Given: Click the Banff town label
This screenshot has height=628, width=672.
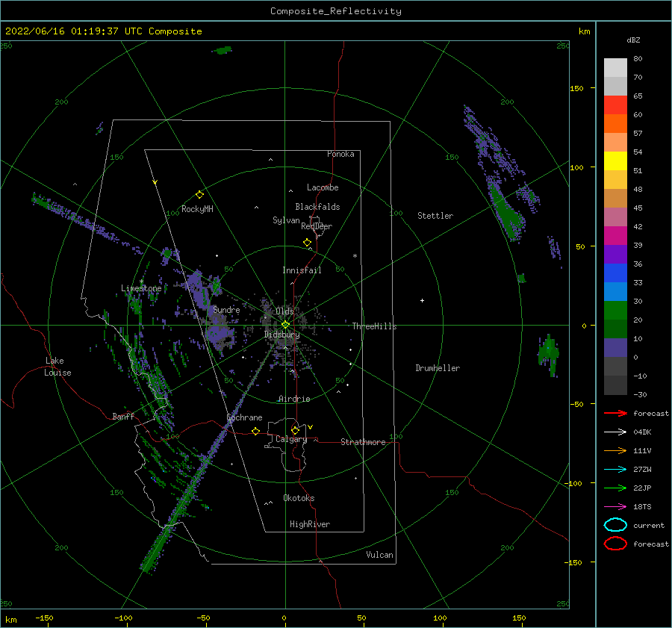Looking at the screenshot, I should pyautogui.click(x=123, y=416).
